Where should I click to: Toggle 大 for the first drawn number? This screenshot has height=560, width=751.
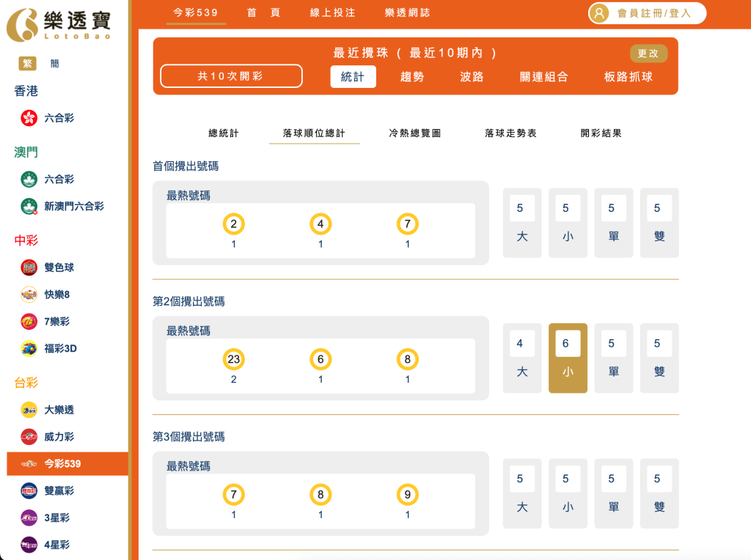pos(522,222)
